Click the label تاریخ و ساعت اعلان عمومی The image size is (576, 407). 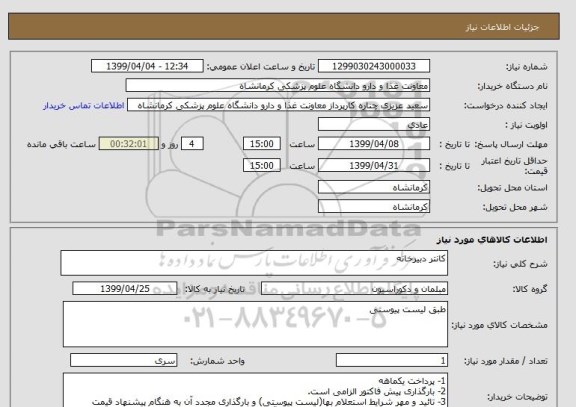click(x=261, y=67)
